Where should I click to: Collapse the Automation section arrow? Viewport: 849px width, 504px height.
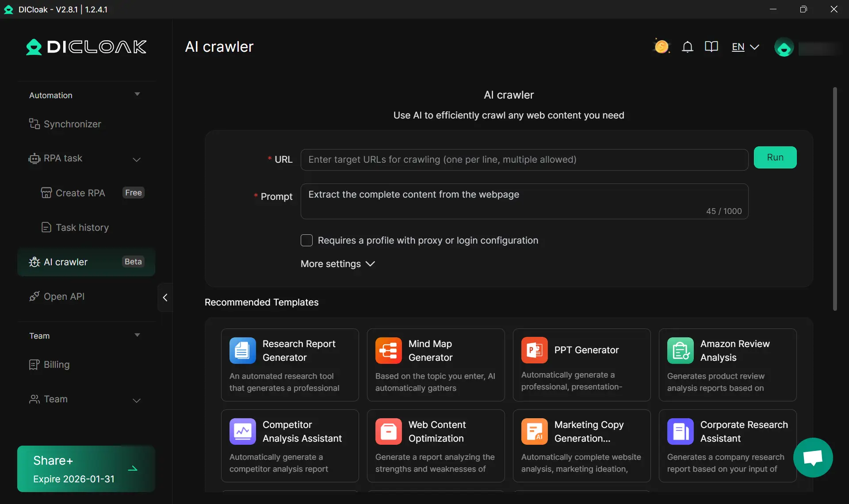(137, 94)
